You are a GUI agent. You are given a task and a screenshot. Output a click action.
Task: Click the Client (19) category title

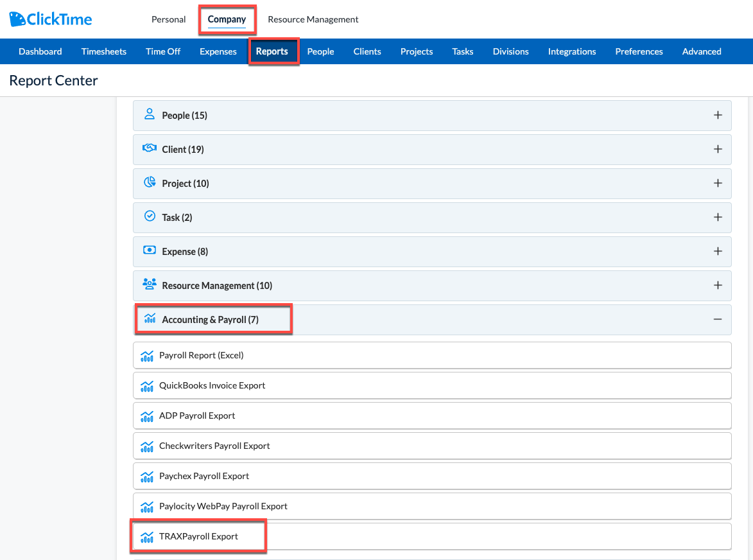pyautogui.click(x=182, y=150)
